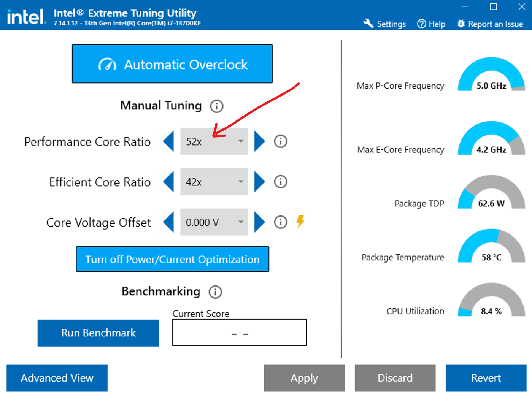Click the 'Core Voltage Offset' label
The width and height of the screenshot is (532, 396).
coord(98,223)
